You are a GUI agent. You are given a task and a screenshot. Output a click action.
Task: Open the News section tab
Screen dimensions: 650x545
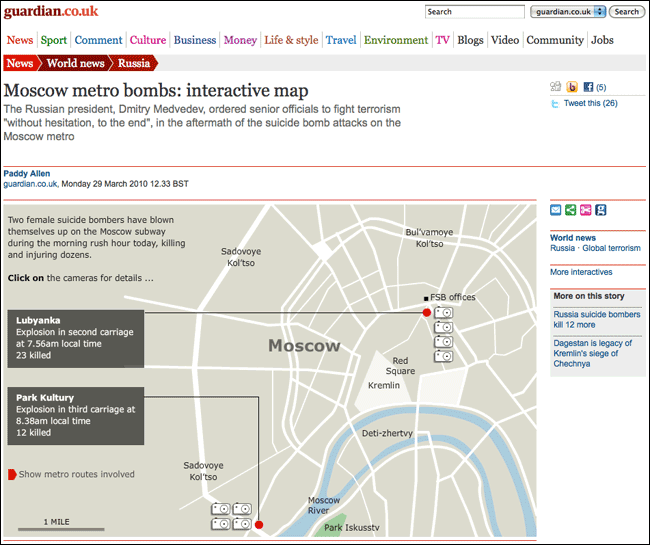20,40
